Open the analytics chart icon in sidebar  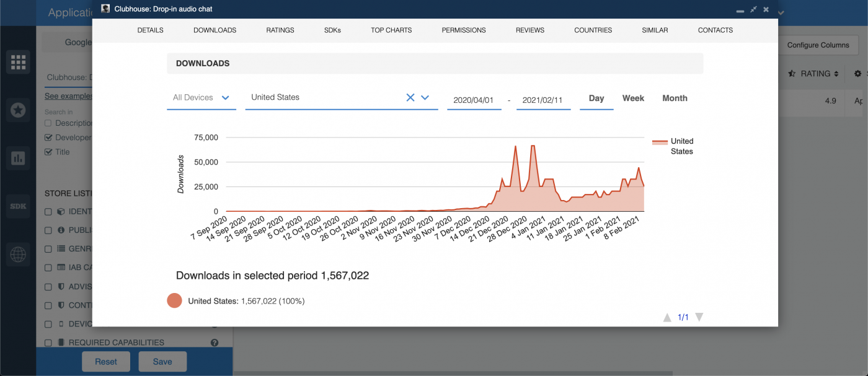18,158
